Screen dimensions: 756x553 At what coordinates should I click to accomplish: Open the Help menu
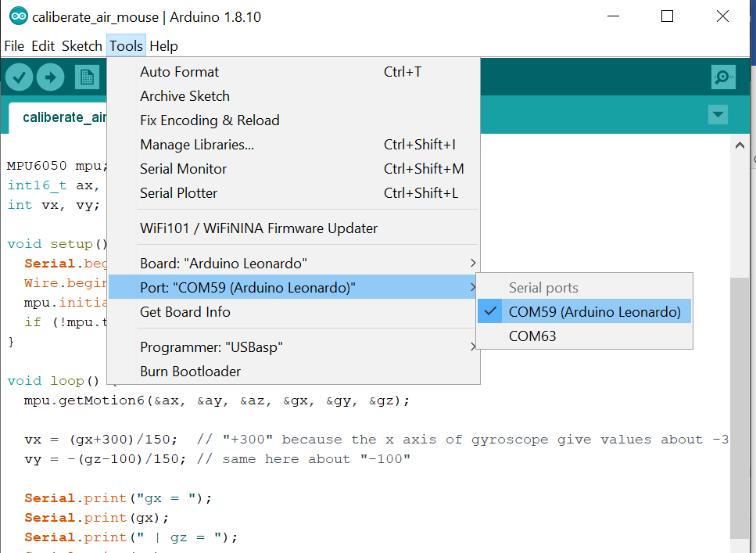point(164,46)
